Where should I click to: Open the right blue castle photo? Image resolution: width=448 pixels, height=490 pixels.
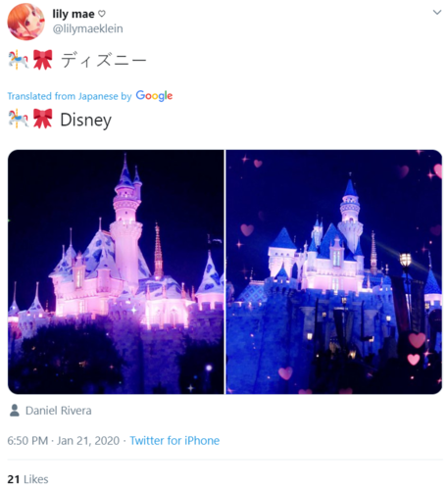334,271
